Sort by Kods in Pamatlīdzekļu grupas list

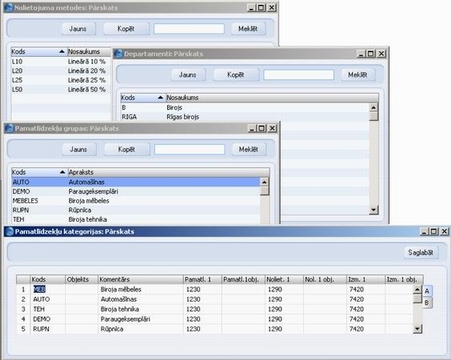pyautogui.click(x=39, y=172)
